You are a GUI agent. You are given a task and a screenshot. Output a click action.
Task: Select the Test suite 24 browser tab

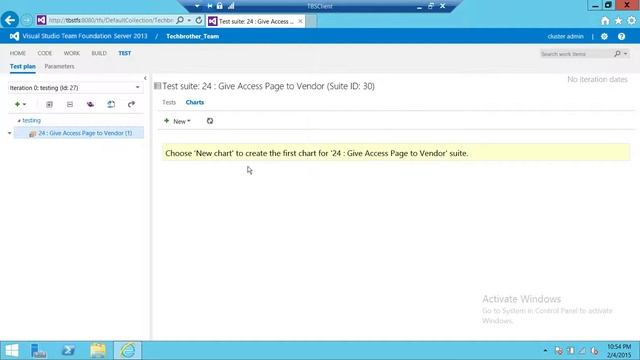(x=256, y=21)
